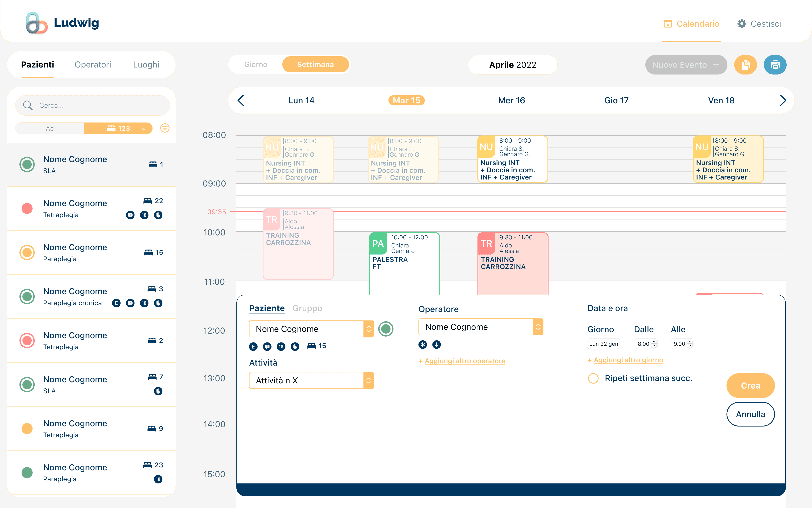This screenshot has height=508, width=812.
Task: Open the patient list filter icon
Action: point(165,128)
